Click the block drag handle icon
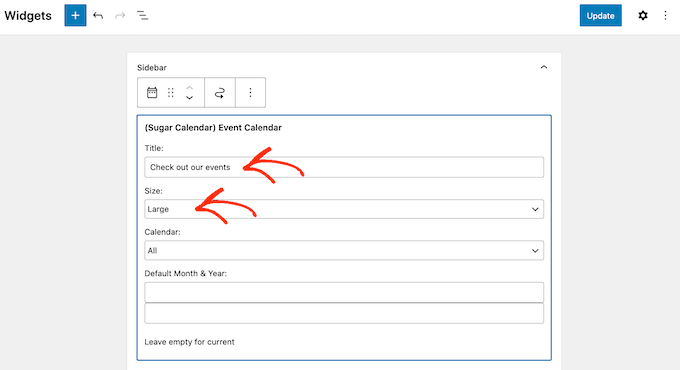680x370 pixels. 171,92
